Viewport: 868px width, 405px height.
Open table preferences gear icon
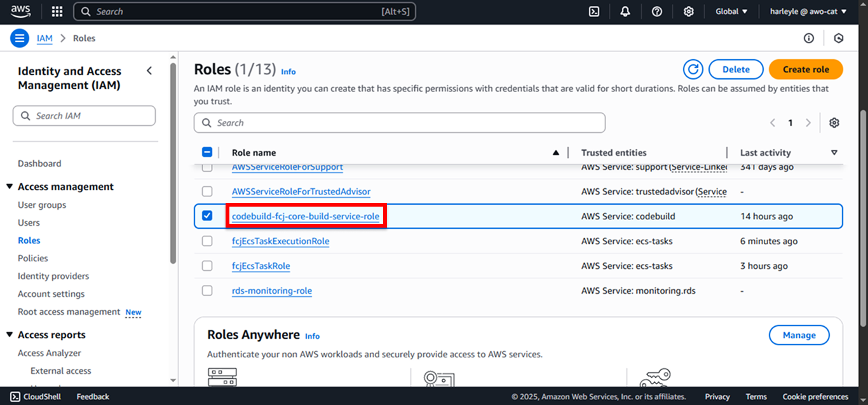(834, 123)
